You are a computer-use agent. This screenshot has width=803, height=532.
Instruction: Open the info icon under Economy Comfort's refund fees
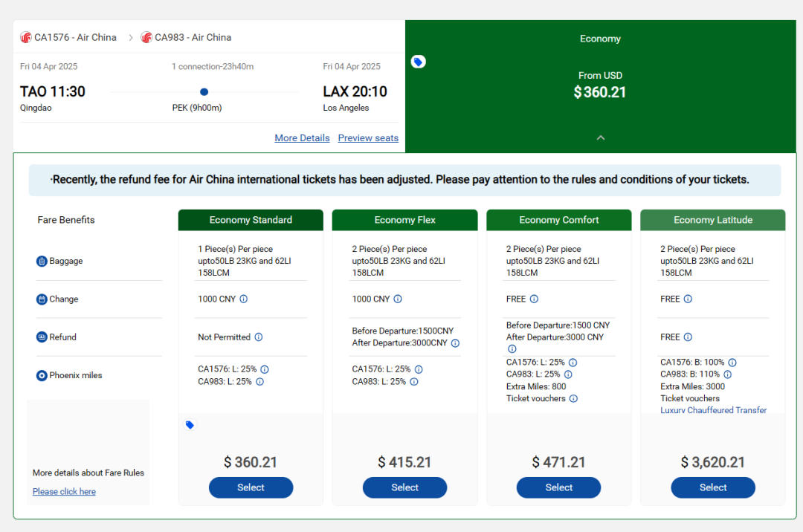click(512, 349)
